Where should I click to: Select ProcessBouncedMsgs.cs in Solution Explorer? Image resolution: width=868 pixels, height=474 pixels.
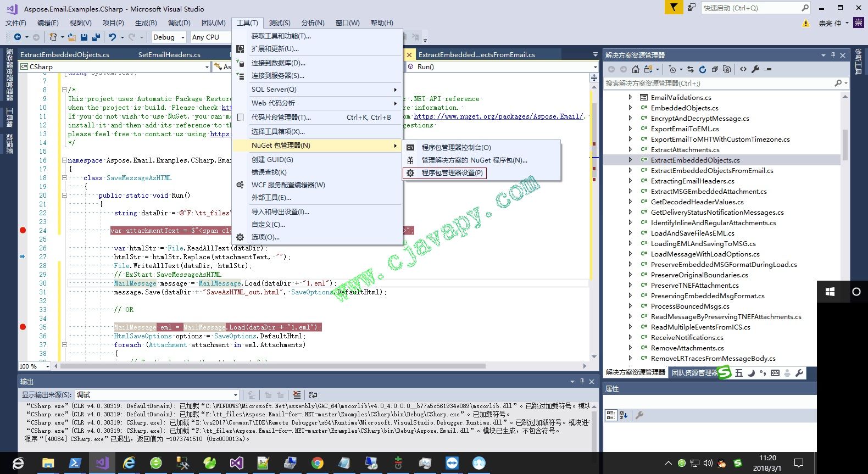690,306
